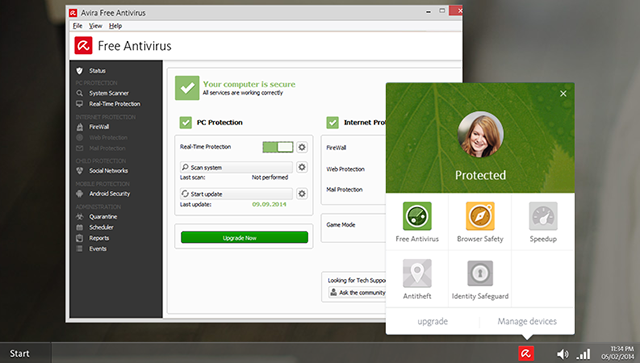This screenshot has height=363, width=640.
Task: Open Social Networks in sidebar
Action: [x=108, y=171]
